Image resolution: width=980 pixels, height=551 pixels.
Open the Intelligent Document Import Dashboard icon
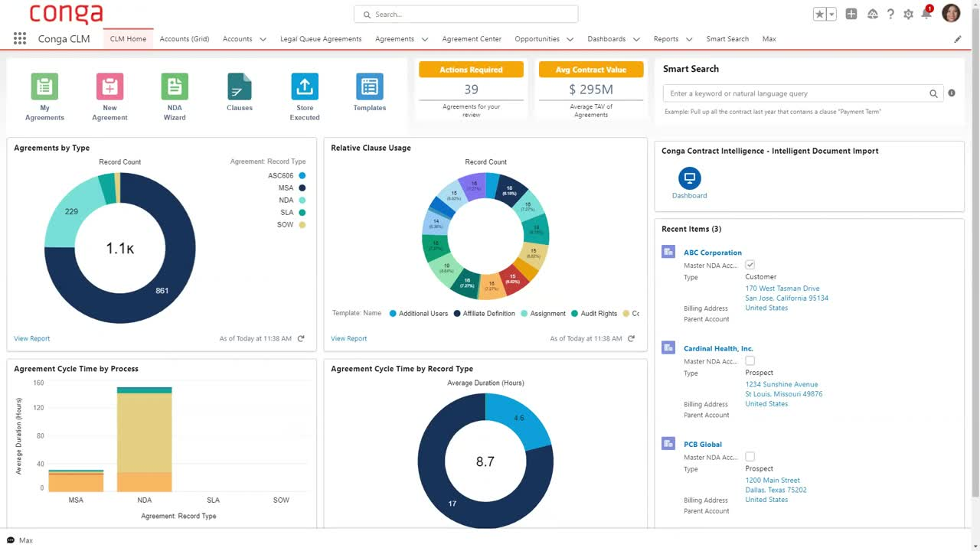(690, 178)
